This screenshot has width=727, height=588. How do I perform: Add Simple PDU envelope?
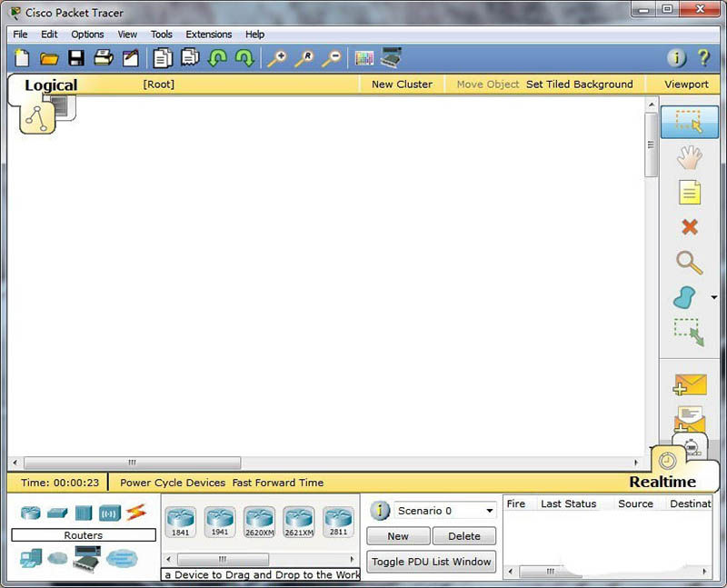[690, 385]
